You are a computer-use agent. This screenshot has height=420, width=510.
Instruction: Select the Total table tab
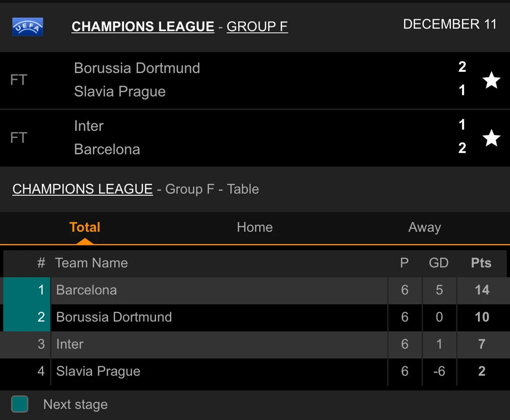click(x=85, y=227)
